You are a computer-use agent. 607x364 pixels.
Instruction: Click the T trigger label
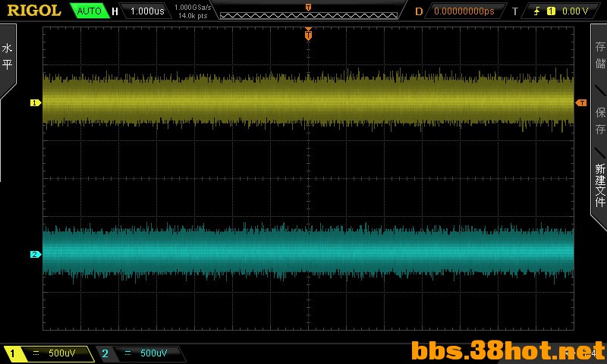point(515,11)
